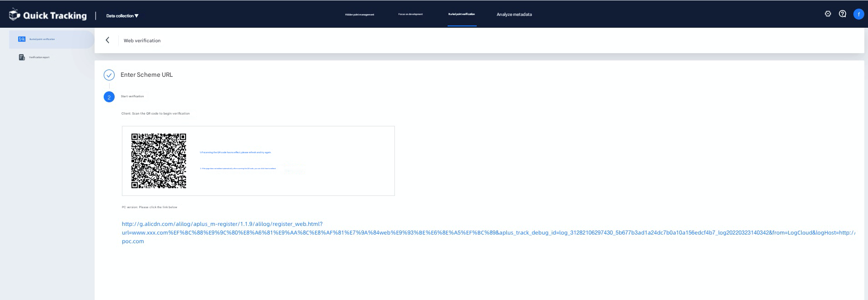Click the Verification report document icon
The height and width of the screenshot is (300, 868).
[x=21, y=57]
